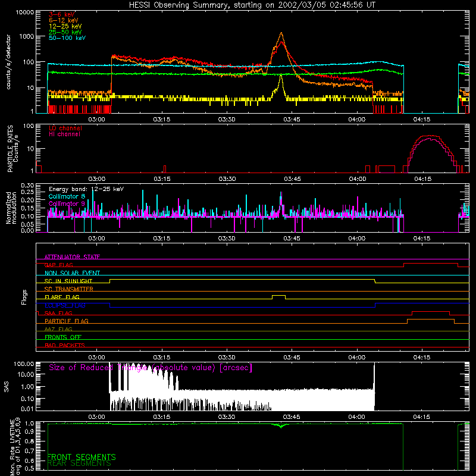Click the HESSI Observing Summary title

pyautogui.click(x=252, y=5)
